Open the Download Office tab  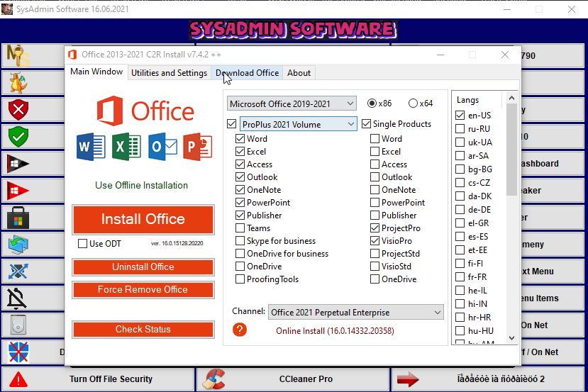[x=247, y=73]
